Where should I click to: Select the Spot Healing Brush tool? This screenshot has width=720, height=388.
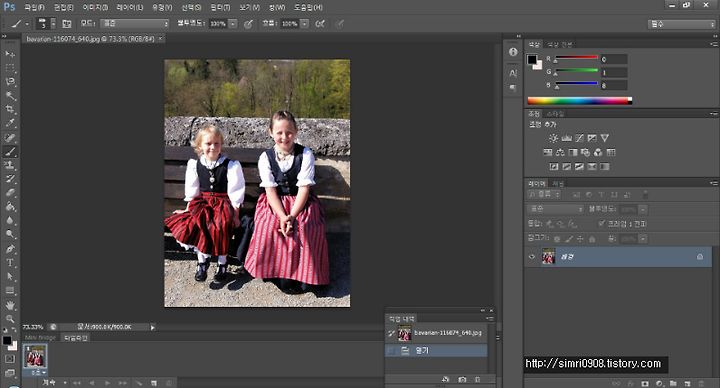(x=10, y=137)
